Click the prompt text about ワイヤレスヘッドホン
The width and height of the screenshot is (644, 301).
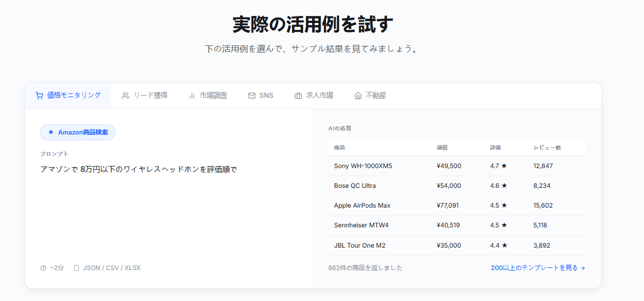tap(138, 169)
